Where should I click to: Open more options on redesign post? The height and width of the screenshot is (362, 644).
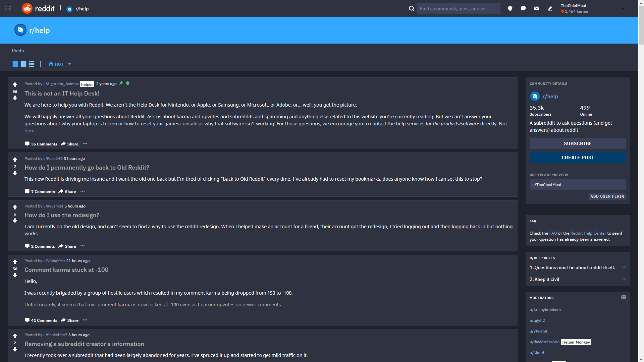pos(83,246)
